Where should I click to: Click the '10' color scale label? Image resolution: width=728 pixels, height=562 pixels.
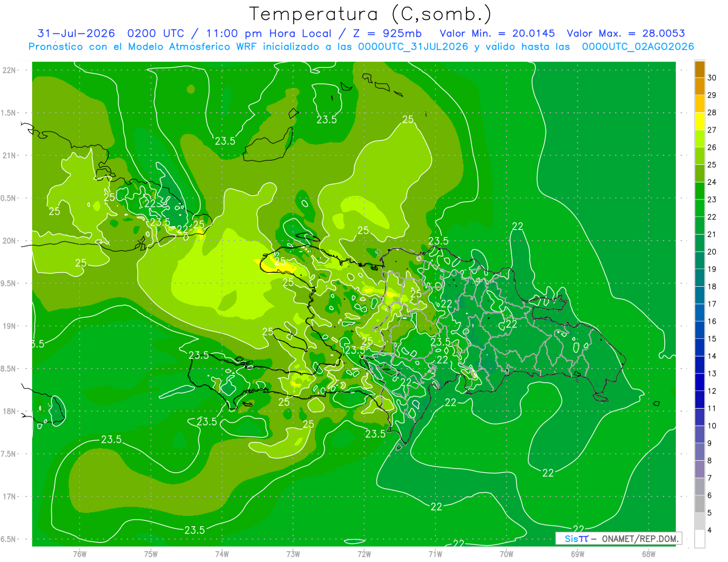[x=712, y=426]
